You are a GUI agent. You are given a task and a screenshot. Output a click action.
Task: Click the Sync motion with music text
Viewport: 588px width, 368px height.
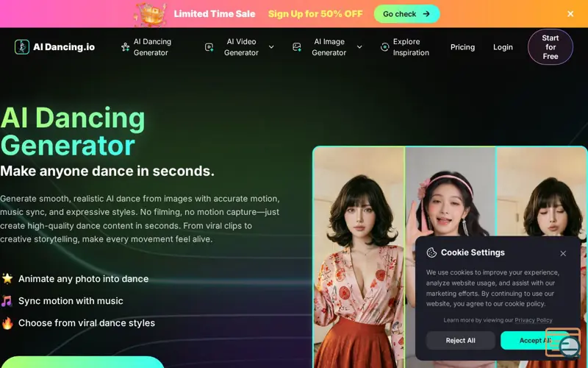coord(71,301)
